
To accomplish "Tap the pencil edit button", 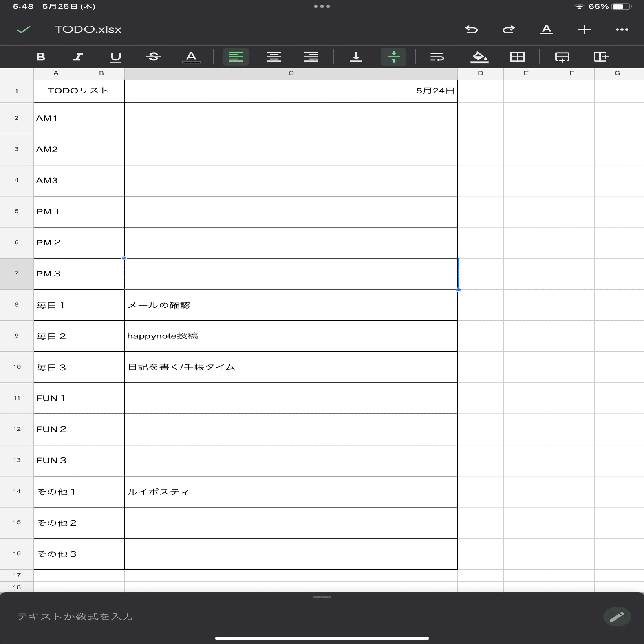I will (617, 617).
